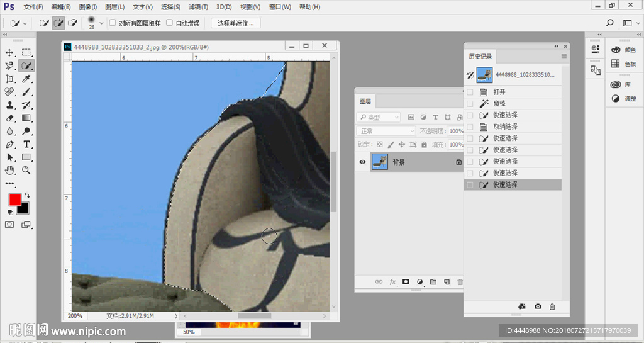Open the brush size picker dropdown
Viewport: 644px width, 343px height.
pos(101,23)
